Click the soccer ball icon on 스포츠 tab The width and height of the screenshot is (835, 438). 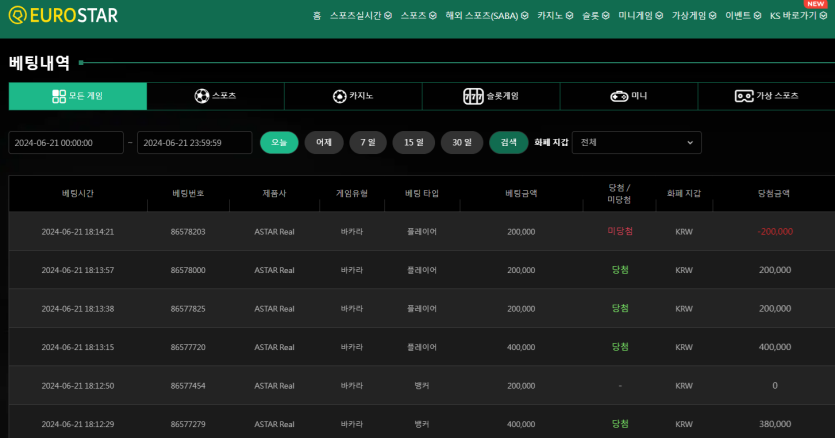[202, 96]
